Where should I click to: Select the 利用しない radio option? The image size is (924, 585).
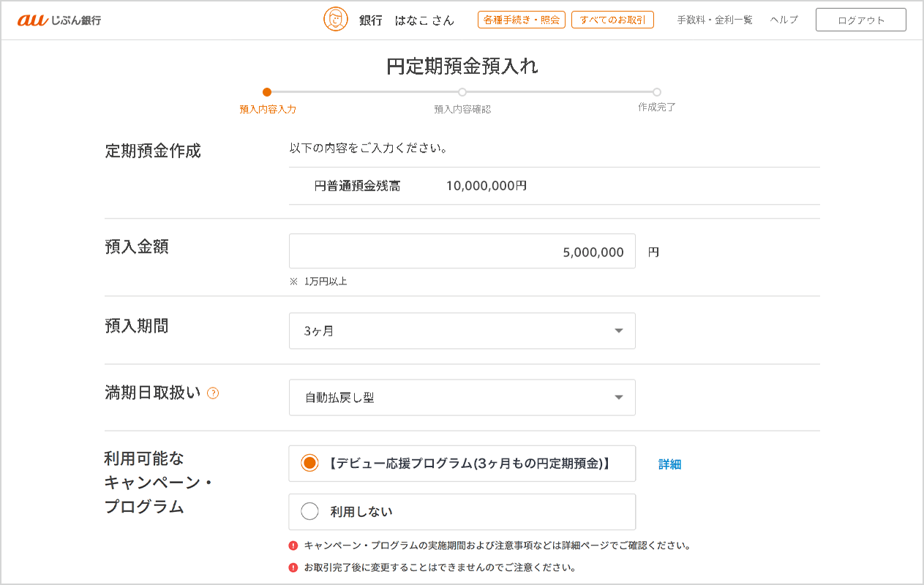[x=310, y=511]
